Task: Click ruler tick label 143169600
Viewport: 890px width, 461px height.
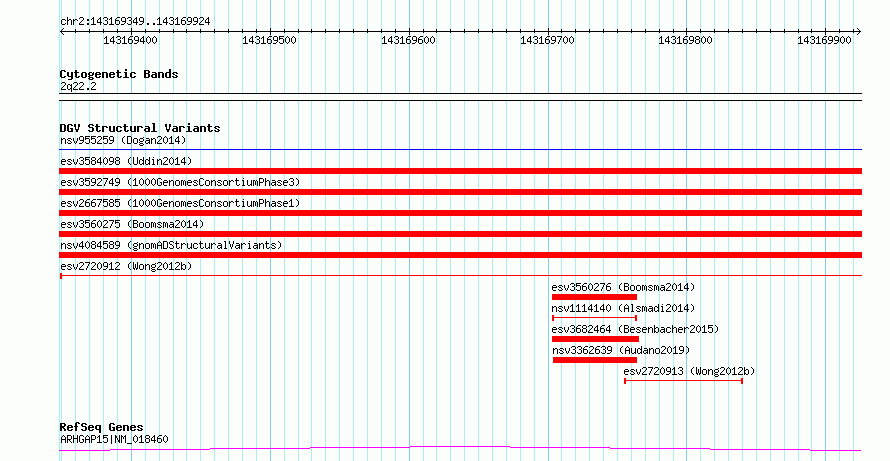Action: (408, 40)
